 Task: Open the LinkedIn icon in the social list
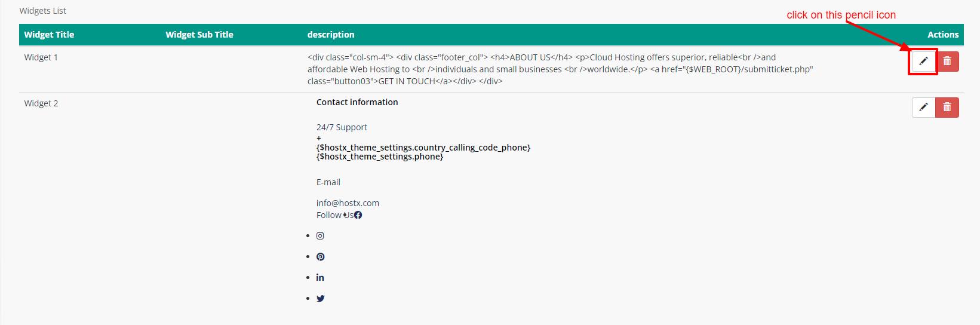[320, 278]
